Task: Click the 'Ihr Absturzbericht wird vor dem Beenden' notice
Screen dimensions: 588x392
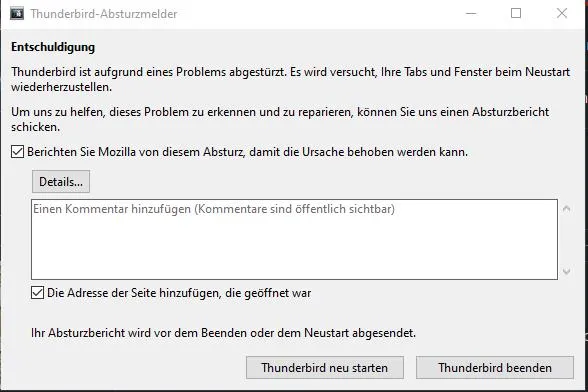Action: 224,333
